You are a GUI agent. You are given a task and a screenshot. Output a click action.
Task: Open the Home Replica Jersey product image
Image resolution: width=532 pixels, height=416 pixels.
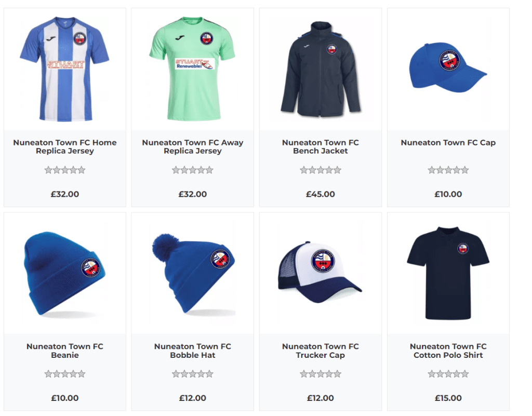pos(64,69)
